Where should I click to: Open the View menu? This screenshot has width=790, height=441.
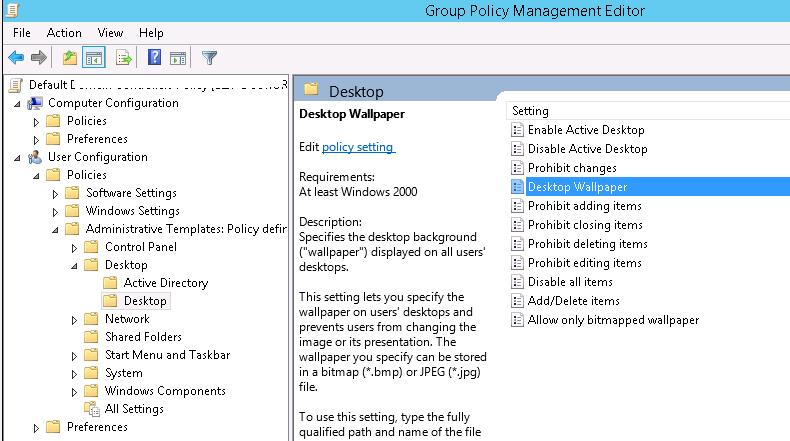[110, 33]
